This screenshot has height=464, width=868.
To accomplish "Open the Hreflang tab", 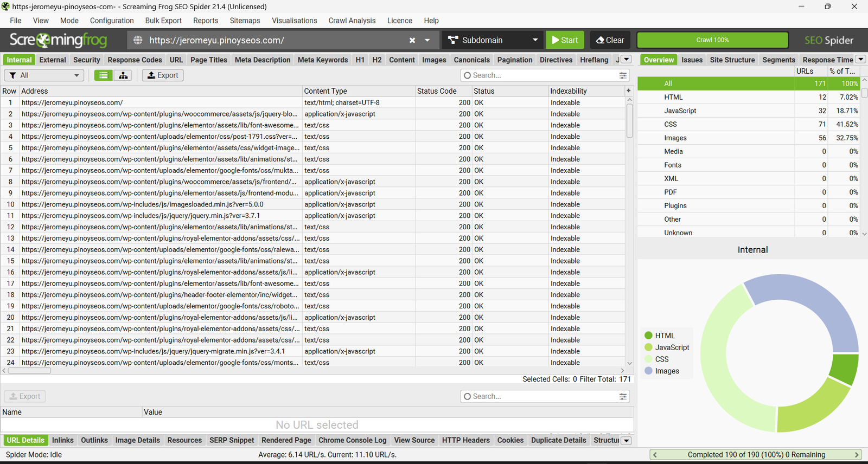I will [x=594, y=60].
